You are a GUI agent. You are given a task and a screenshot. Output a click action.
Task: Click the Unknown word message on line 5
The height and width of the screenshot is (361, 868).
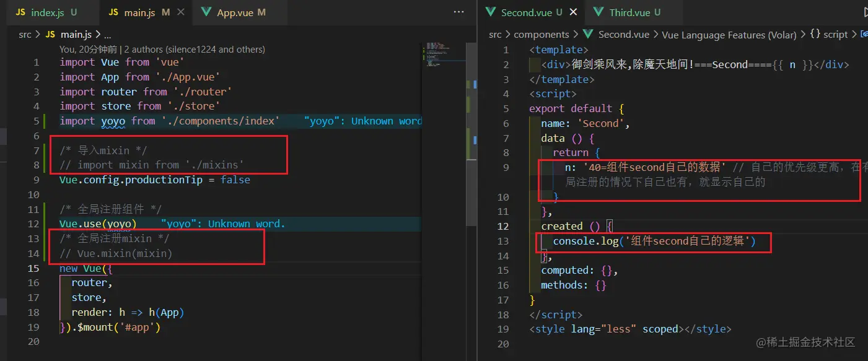[x=363, y=121]
